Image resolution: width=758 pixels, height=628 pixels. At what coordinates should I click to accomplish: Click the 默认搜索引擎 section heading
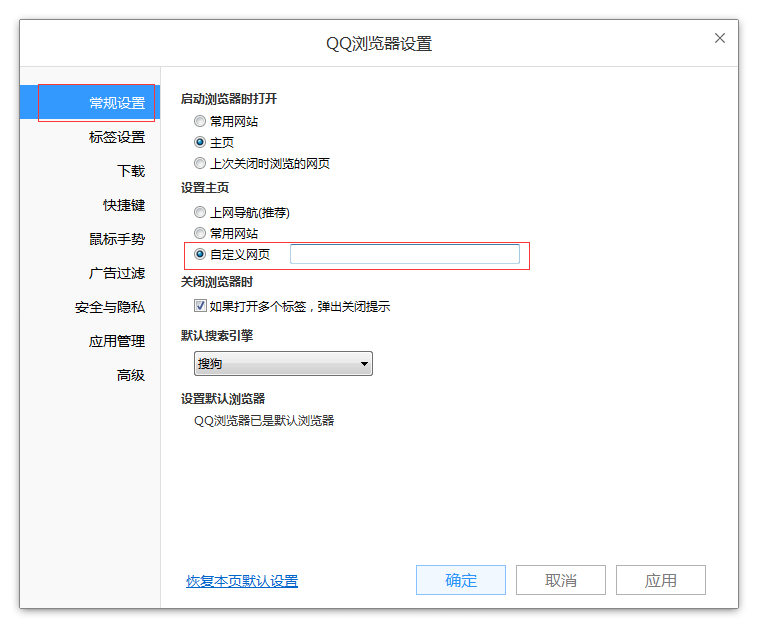pyautogui.click(x=217, y=336)
